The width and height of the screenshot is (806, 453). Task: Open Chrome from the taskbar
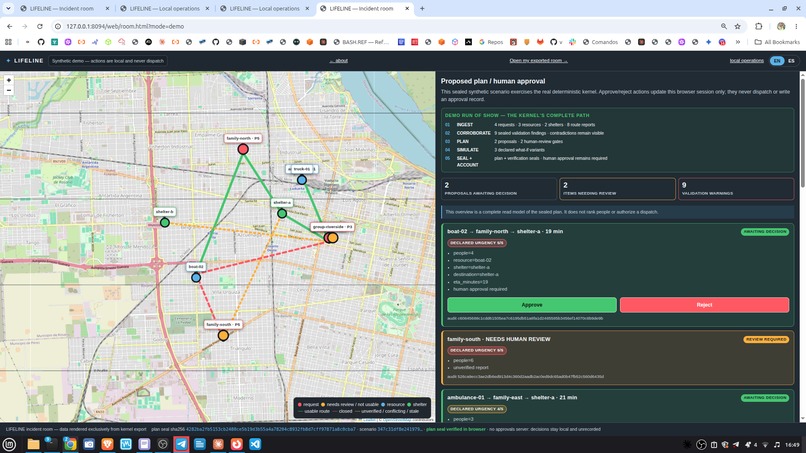(x=70, y=444)
